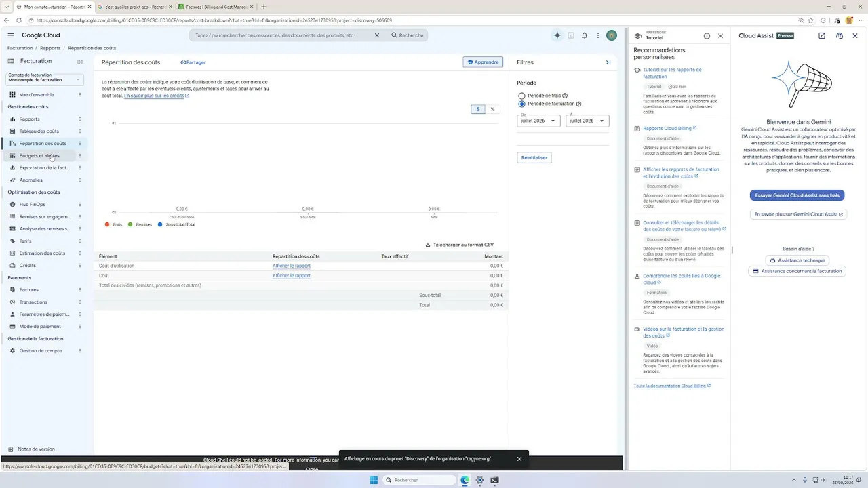Click Essayer Gemini Cloud Assist sans frais

[797, 195]
